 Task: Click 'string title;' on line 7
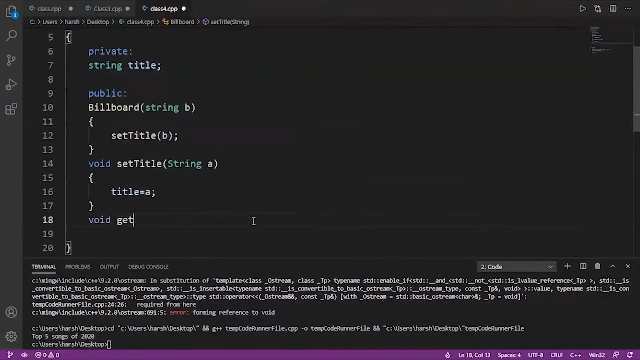click(124, 65)
